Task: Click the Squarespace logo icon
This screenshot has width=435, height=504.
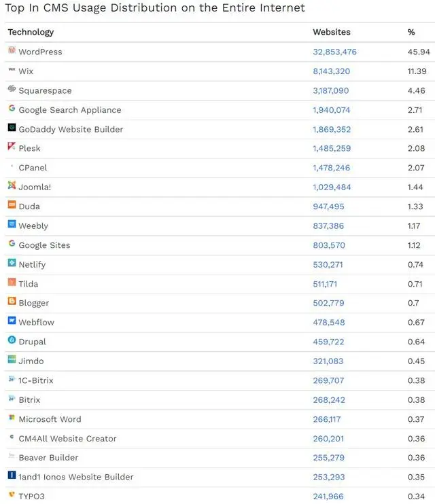Action: [12, 88]
